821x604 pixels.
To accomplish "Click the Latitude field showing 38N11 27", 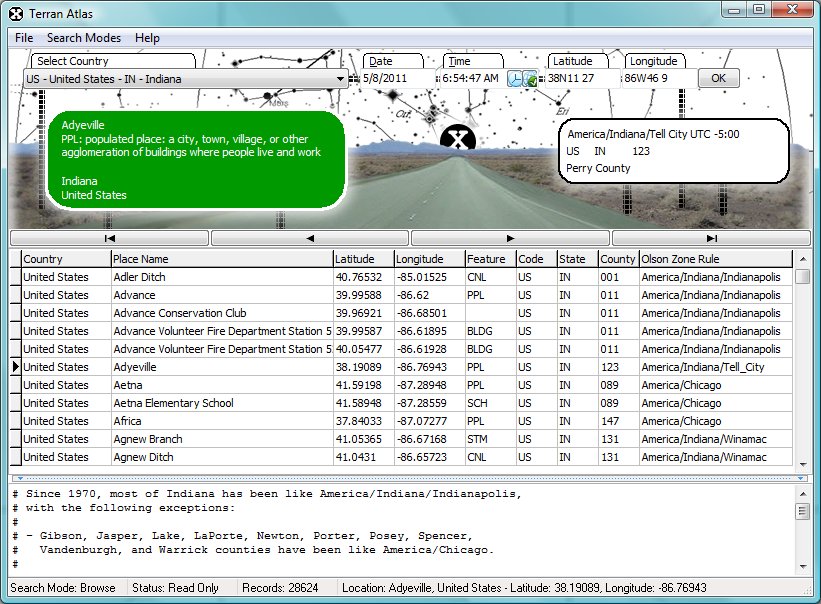I will 581,79.
